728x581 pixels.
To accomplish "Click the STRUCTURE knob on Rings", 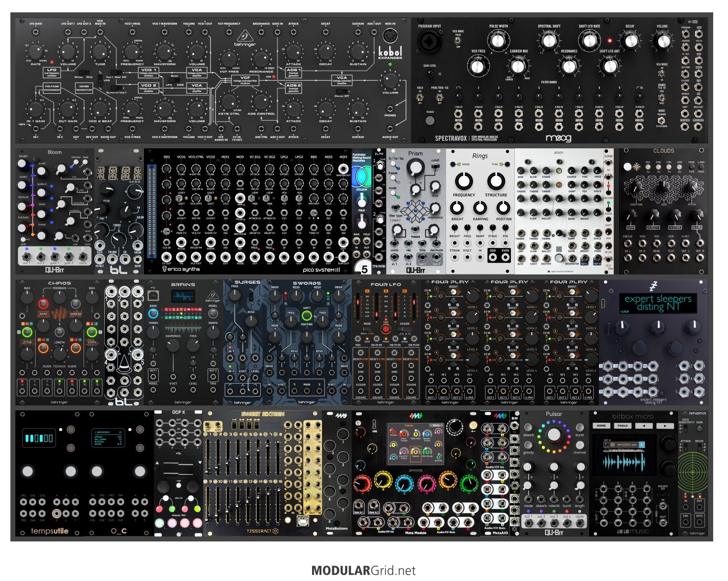I will [x=496, y=181].
